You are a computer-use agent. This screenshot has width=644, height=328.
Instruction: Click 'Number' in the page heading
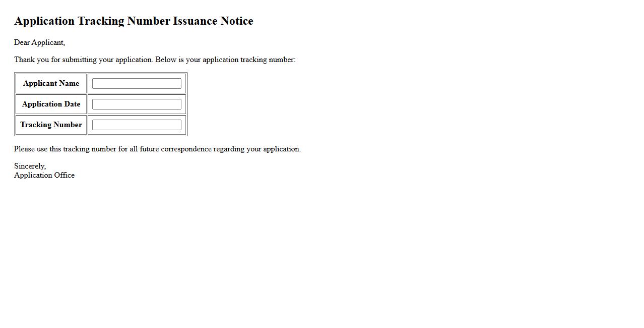point(149,21)
